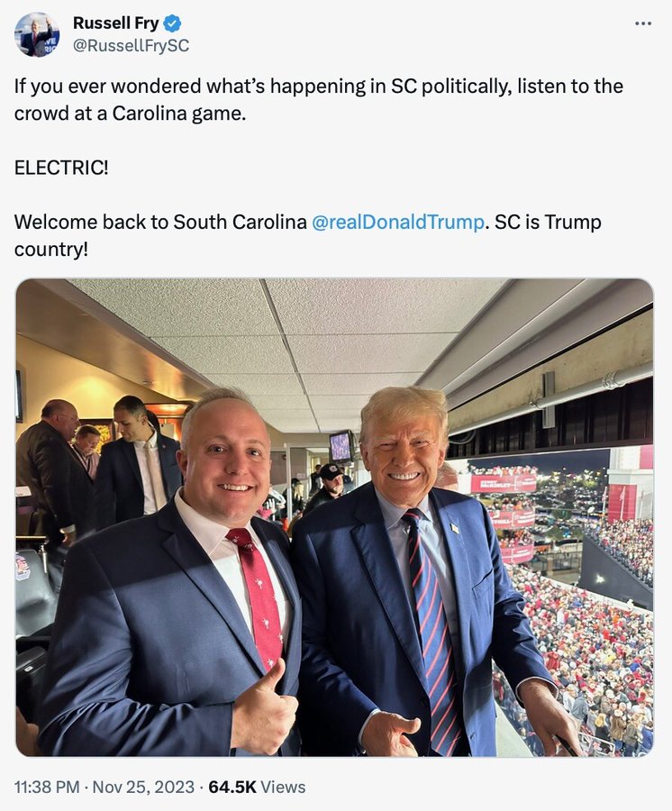Click the 'Welcome back to South Carolina' text

160,222
